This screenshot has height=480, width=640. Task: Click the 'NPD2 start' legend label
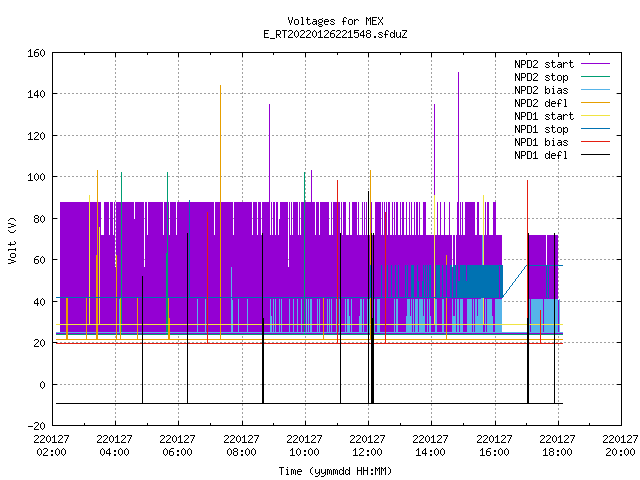click(x=544, y=64)
